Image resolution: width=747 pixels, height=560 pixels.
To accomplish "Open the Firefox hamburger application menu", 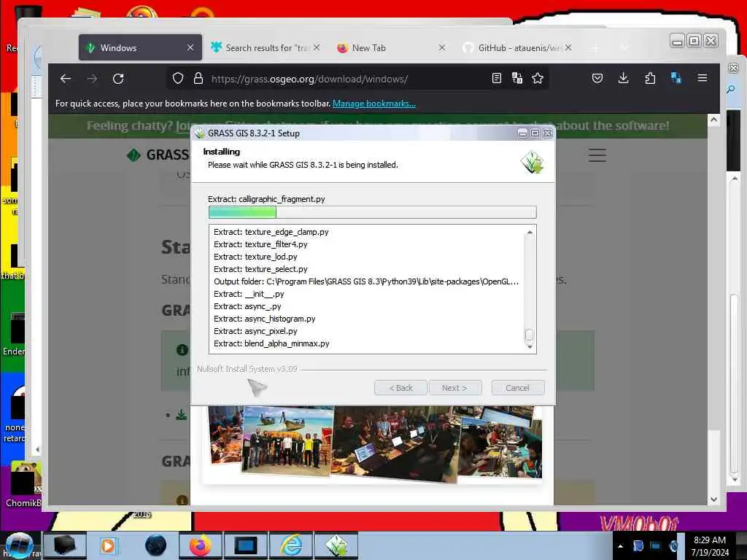I will 703,77.
